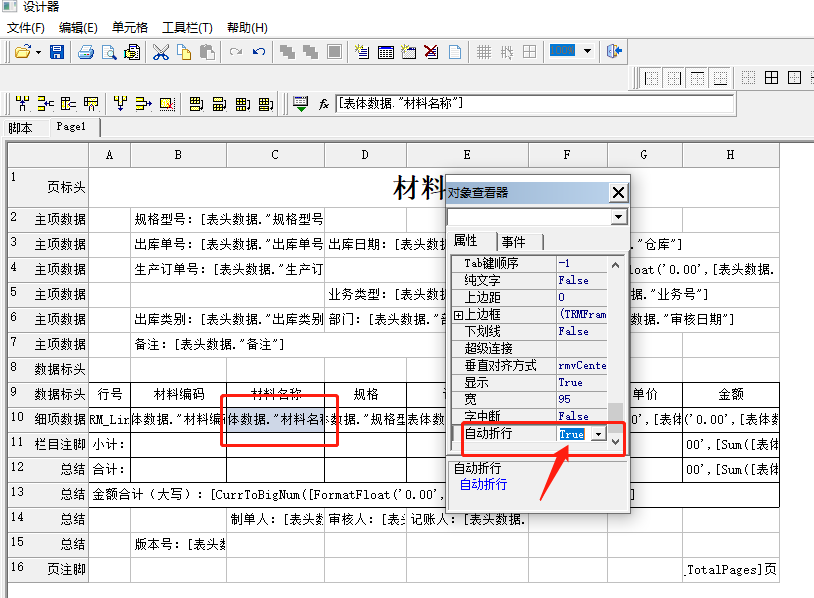
Task: Select row 10 细项数据 header
Action: [48, 419]
